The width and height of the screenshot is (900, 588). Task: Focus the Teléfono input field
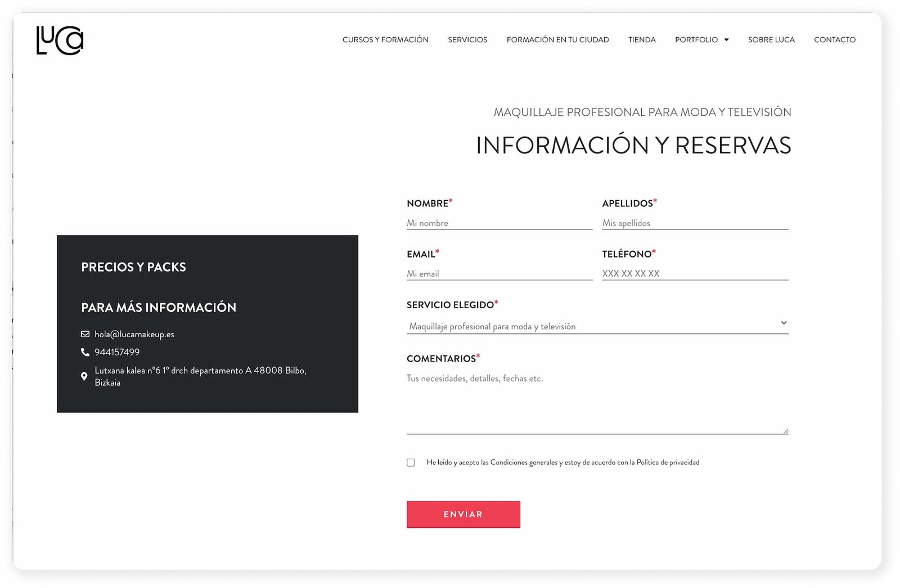click(695, 274)
